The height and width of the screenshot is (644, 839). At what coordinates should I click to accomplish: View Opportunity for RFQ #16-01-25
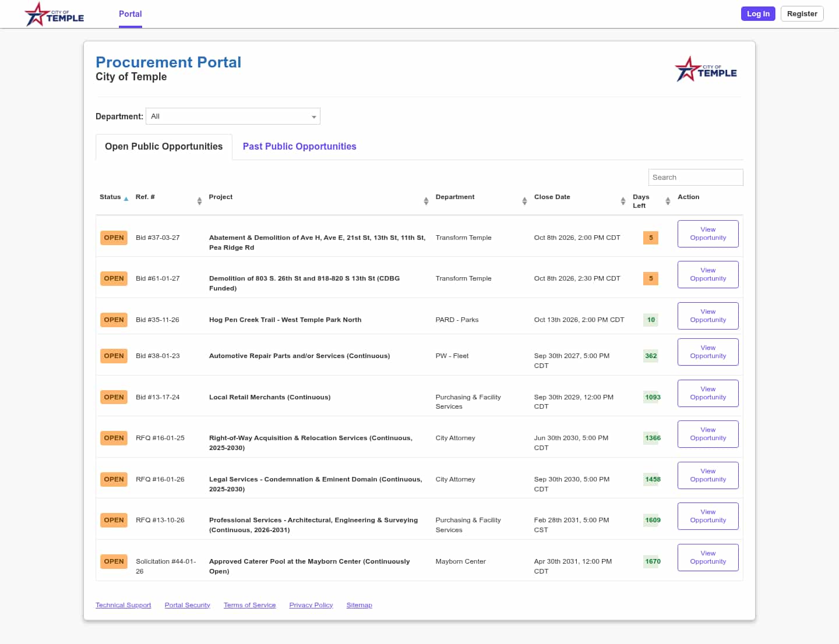[x=708, y=434]
